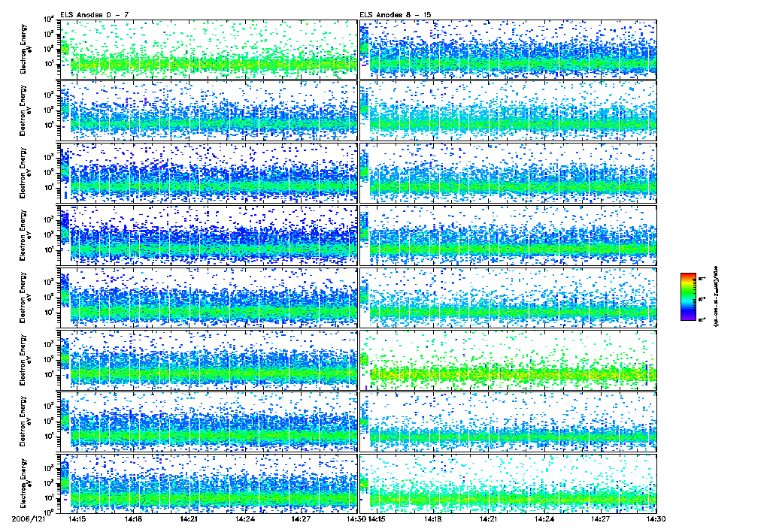Click the vertical units label beside the color bar

[716, 297]
